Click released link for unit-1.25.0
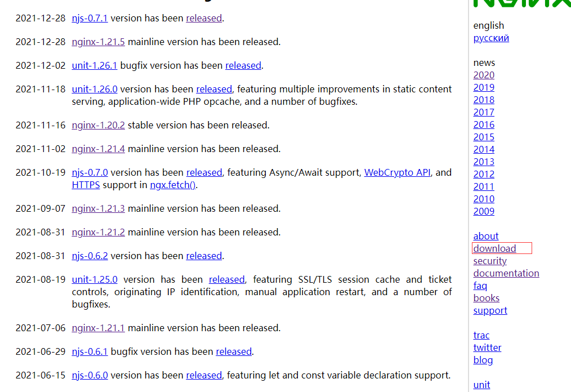The image size is (571, 392). [x=226, y=280]
